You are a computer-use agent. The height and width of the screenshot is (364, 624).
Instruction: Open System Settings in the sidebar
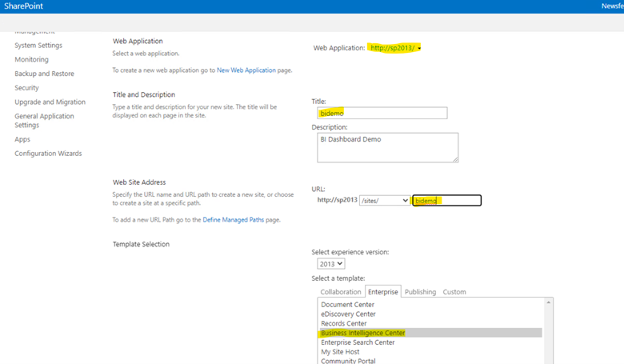coord(38,46)
